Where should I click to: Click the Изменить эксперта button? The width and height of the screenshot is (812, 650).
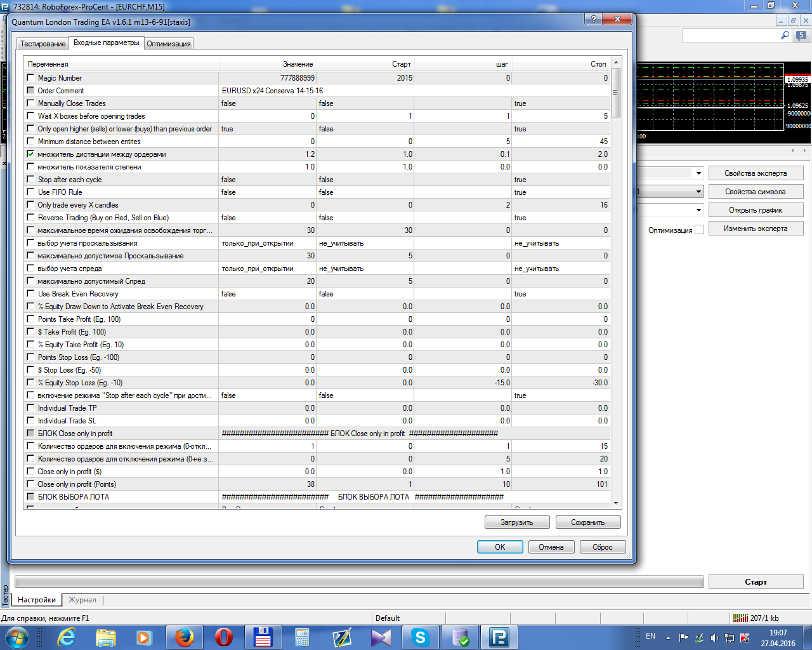[x=756, y=229]
